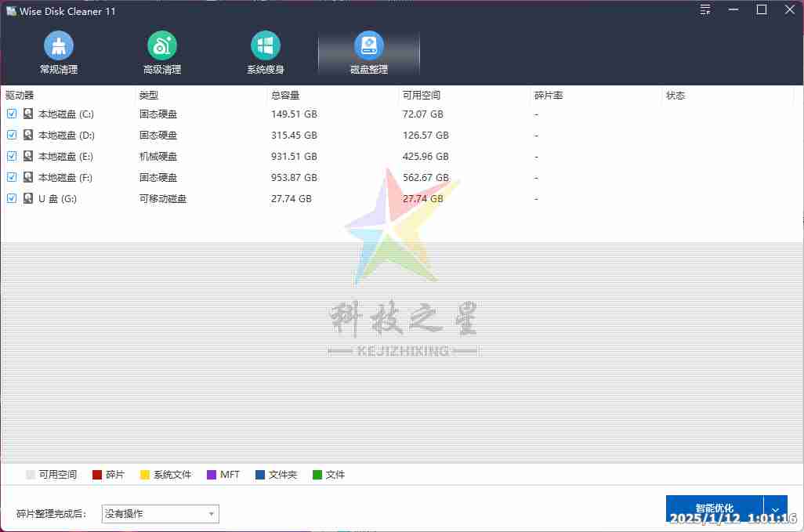Open the 没有操作 dropdown menu
This screenshot has width=804, height=532.
tap(160, 513)
